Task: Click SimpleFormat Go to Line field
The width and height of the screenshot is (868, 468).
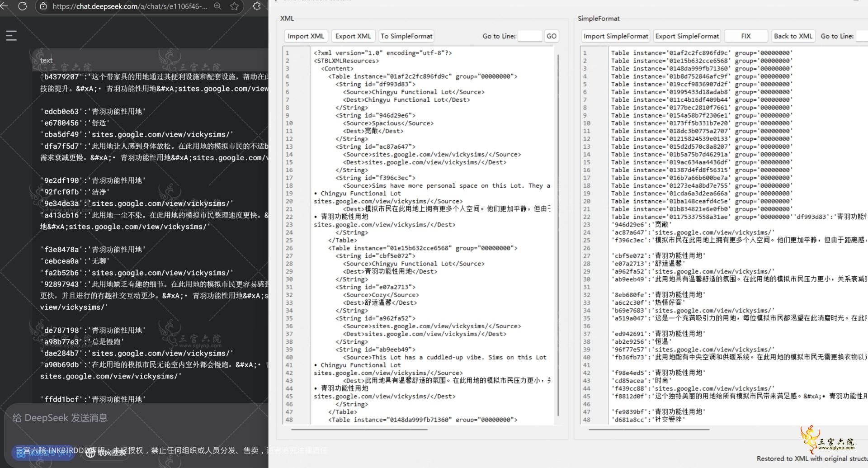Action: click(862, 36)
